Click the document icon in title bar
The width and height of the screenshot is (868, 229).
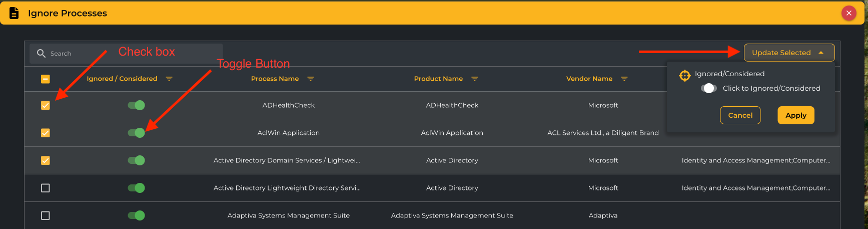[14, 13]
